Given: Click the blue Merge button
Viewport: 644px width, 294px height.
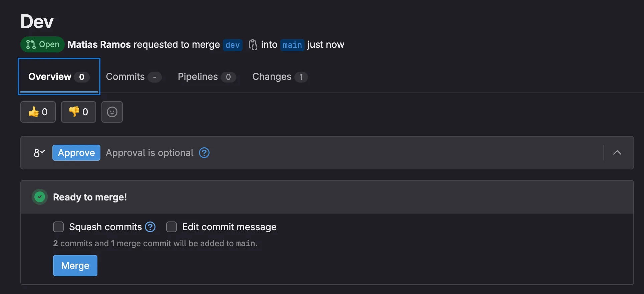Looking at the screenshot, I should click(x=75, y=266).
